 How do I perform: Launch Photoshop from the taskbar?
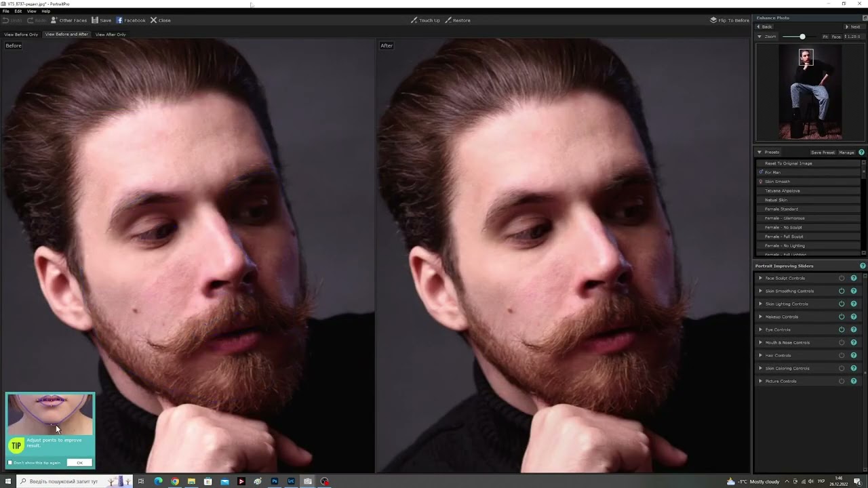tap(275, 481)
